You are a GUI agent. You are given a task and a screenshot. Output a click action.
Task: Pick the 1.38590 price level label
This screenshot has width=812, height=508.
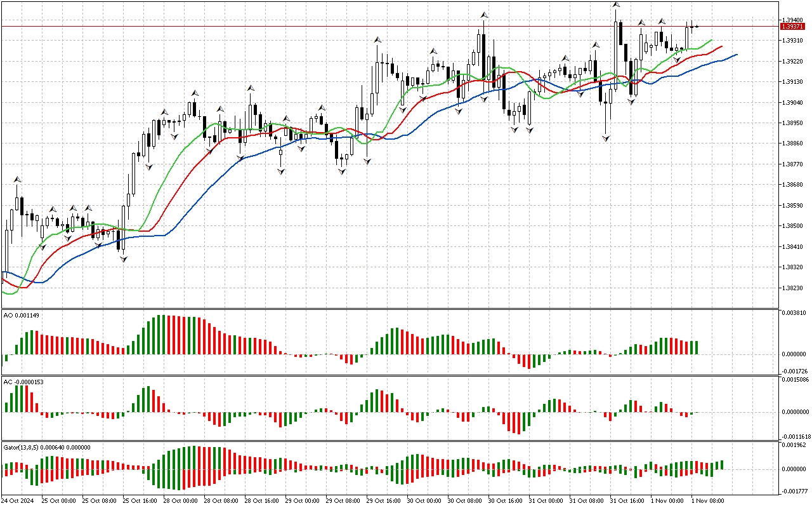[794, 205]
